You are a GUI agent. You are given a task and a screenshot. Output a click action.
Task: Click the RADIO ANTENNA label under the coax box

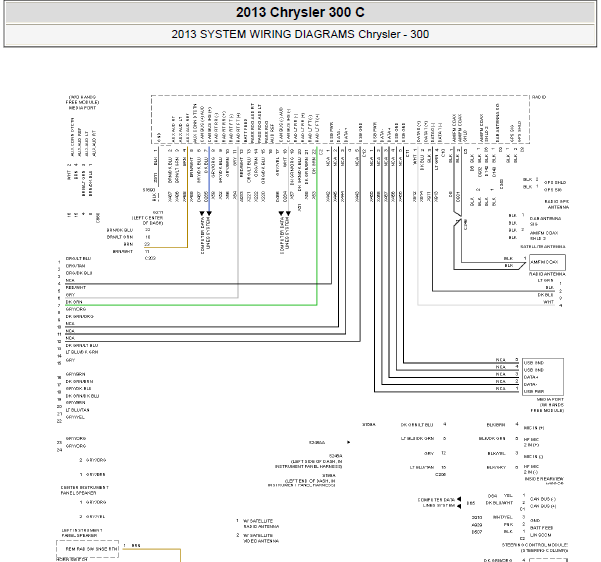[547, 274]
